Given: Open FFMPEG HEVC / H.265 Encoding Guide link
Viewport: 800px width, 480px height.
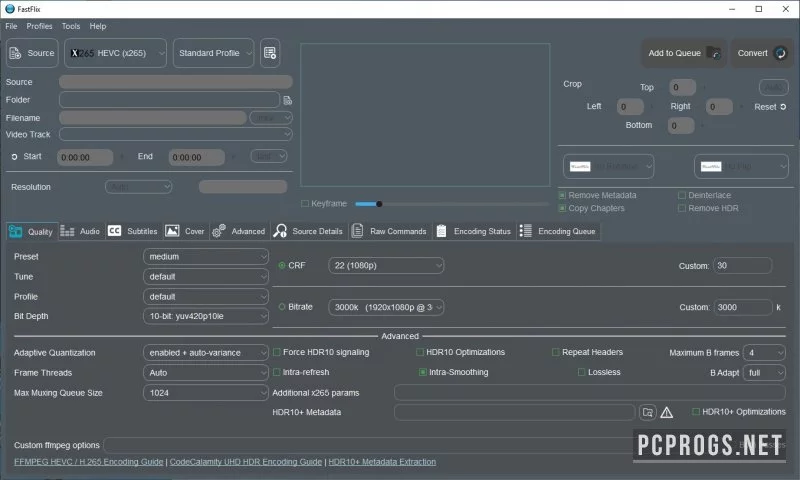Looking at the screenshot, I should click(x=89, y=462).
